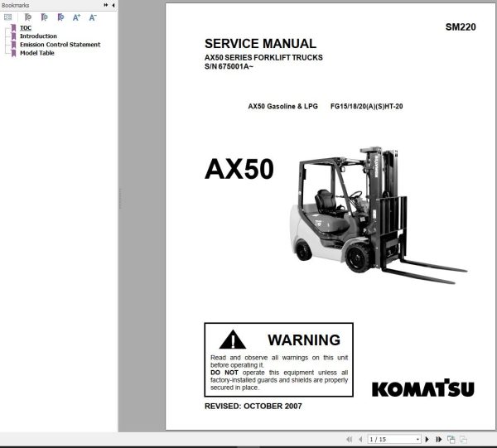Increase bookmark font size with A+

76,17
